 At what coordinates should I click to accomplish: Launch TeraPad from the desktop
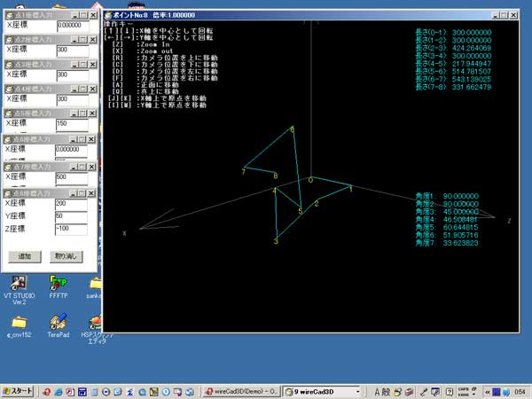click(59, 322)
